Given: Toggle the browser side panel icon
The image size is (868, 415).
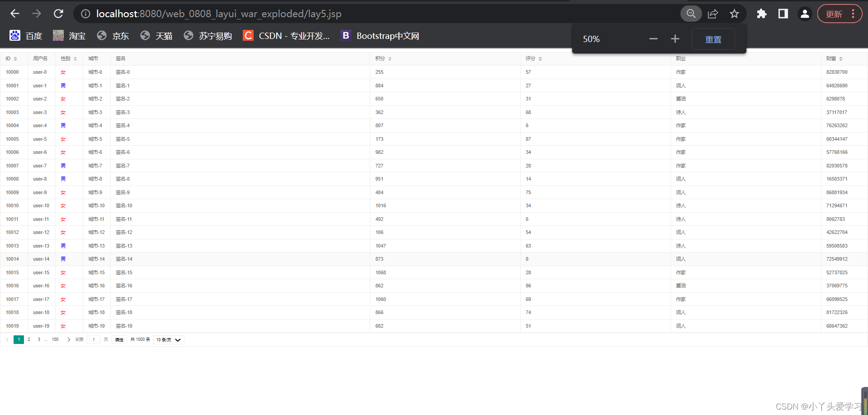Looking at the screenshot, I should [783, 14].
